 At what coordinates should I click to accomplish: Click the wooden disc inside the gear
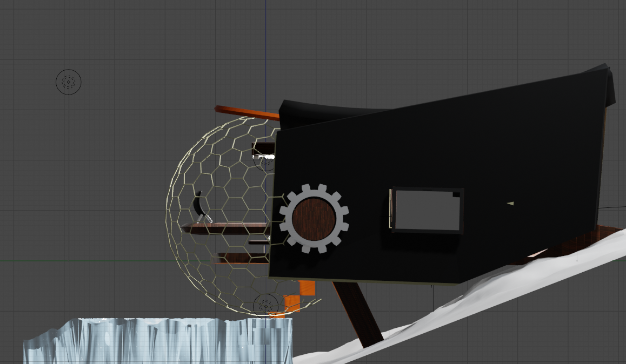pyautogui.click(x=314, y=218)
